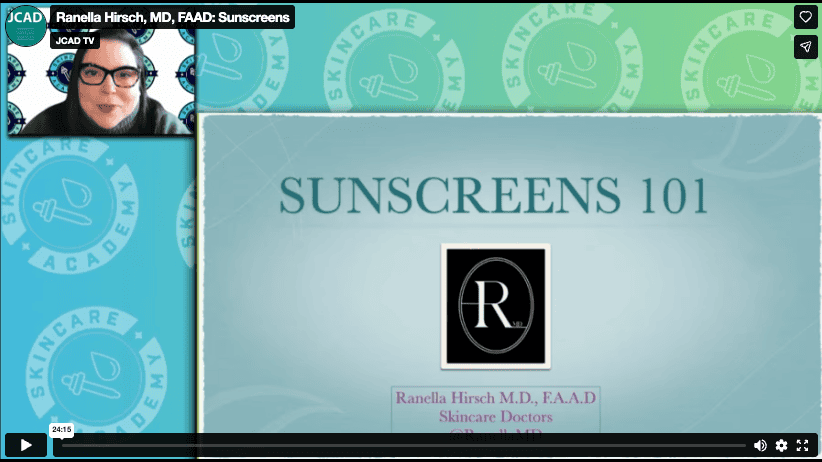The height and width of the screenshot is (462, 822).
Task: Click the black R MD logo on the slide
Action: point(495,306)
